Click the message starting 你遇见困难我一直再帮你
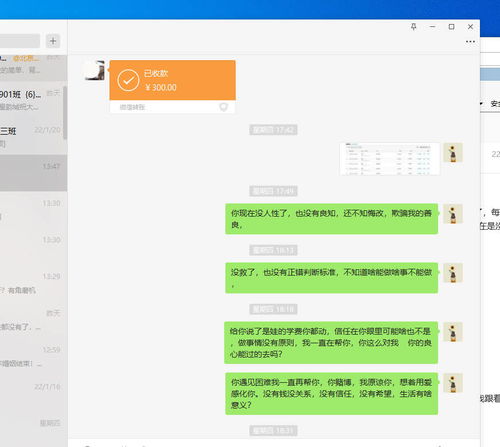500x447 pixels. [331, 394]
